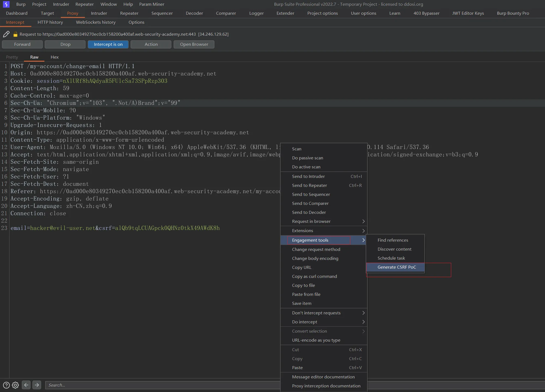Expand Request in browser submenu
Screen dimensions: 545x392
click(363, 221)
